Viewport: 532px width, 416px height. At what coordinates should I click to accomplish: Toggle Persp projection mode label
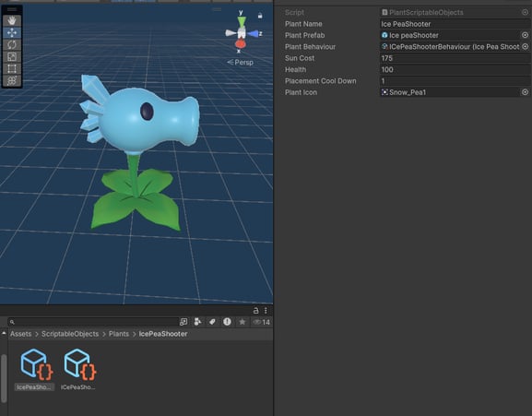tap(241, 63)
